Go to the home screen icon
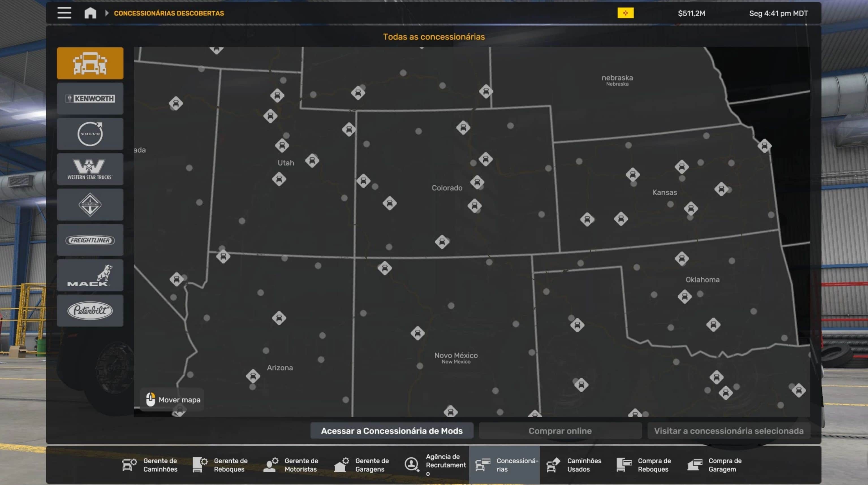Viewport: 868px width, 485px height. [x=90, y=13]
